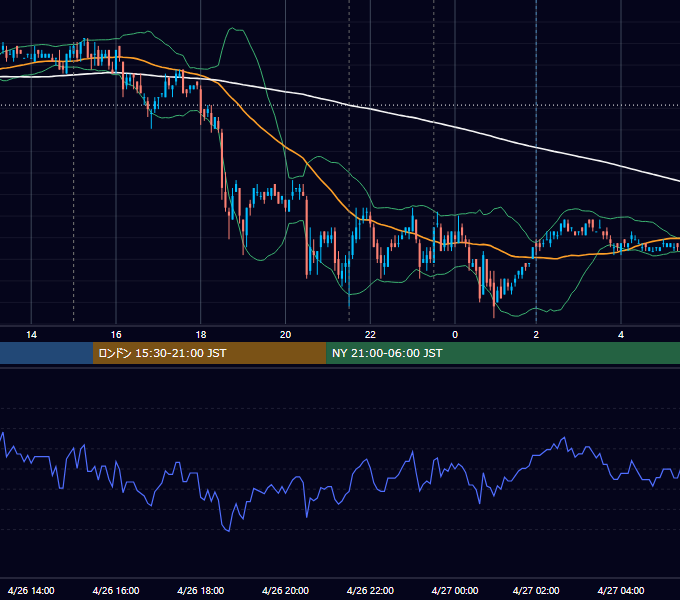
Task: Click the 4/26 18:00 timestamp label
Action: coord(201,590)
